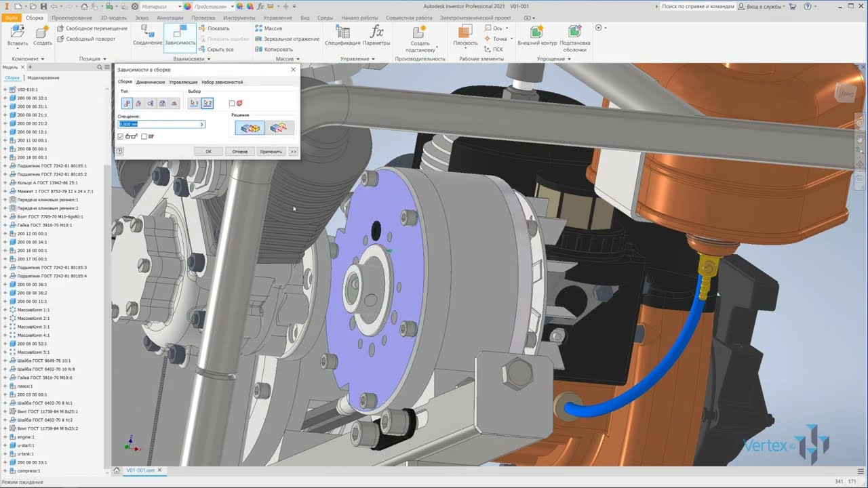Open the 3D-модель ribbon tab
868x488 pixels.
tap(113, 18)
